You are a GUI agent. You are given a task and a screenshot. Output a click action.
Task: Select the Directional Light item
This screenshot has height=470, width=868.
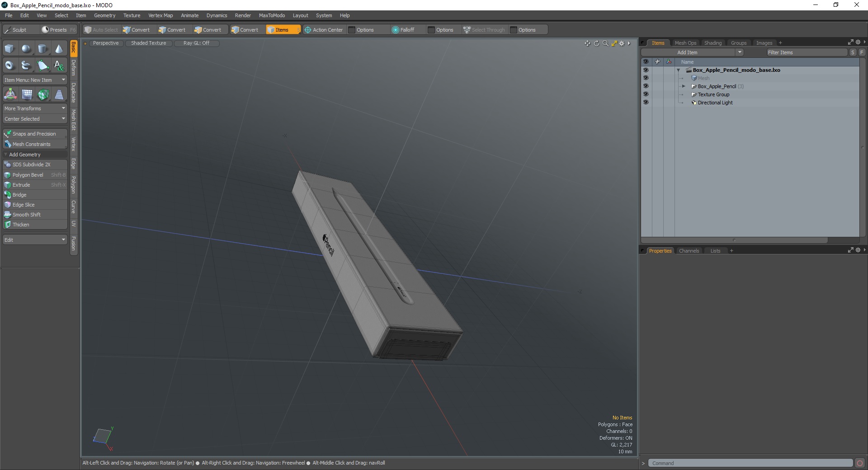[x=715, y=103]
